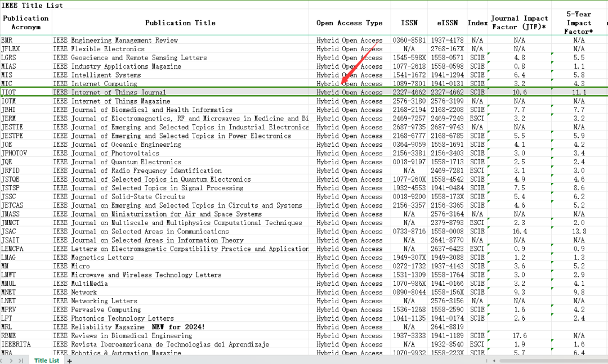Image resolution: width=608 pixels, height=364 pixels.
Task: Select IEEE Engineering Management Review title
Action: 180,41
